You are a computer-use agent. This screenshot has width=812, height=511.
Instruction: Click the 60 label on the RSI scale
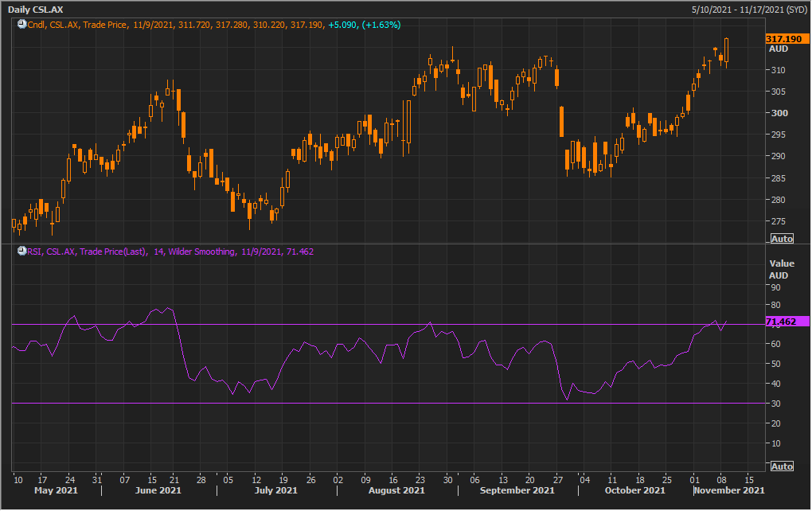(775, 345)
